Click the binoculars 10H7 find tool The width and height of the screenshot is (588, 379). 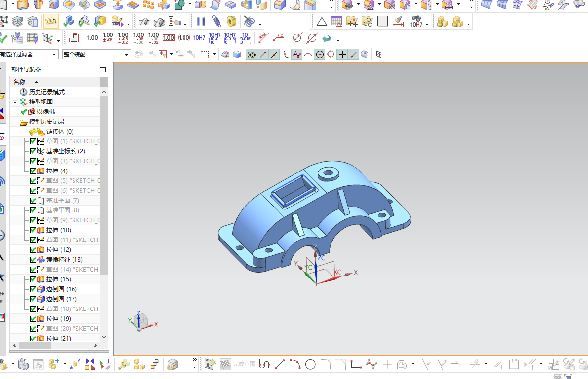coord(416,22)
